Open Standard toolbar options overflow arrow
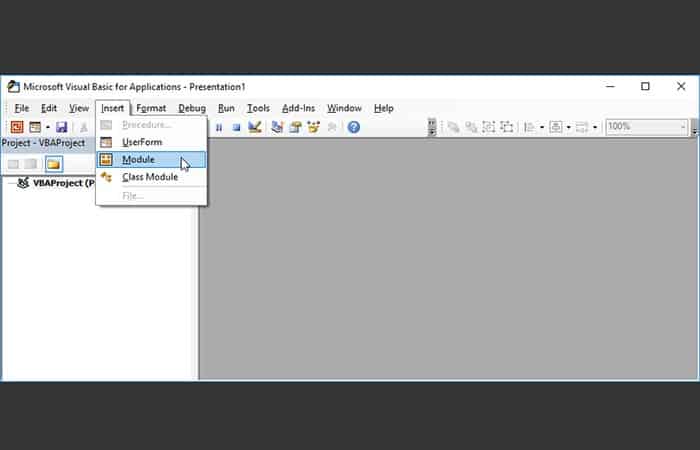700x450 pixels. 432,127
